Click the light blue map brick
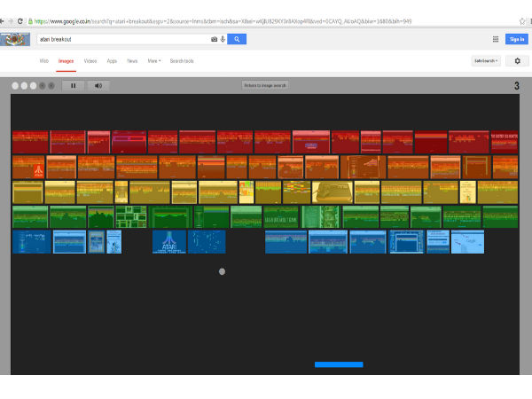 [467, 242]
